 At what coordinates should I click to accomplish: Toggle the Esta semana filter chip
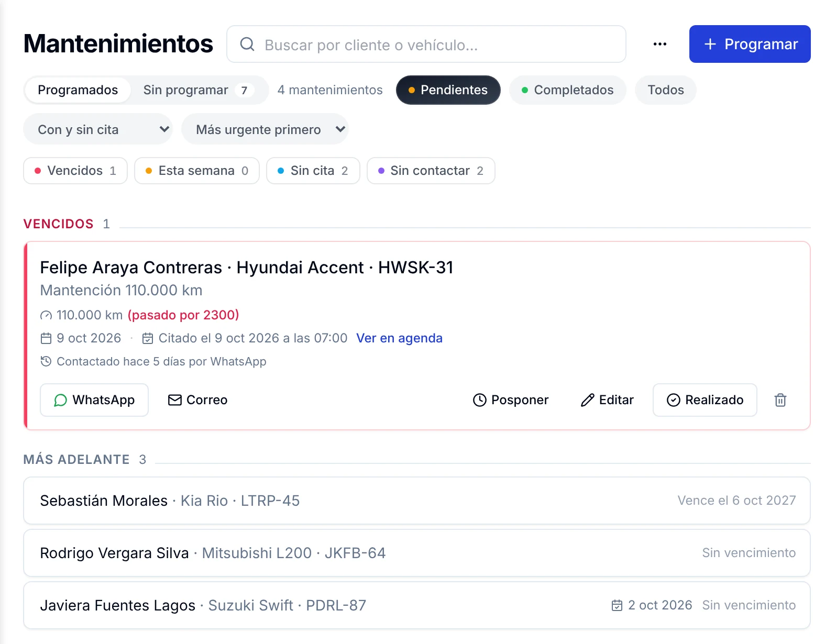(197, 171)
